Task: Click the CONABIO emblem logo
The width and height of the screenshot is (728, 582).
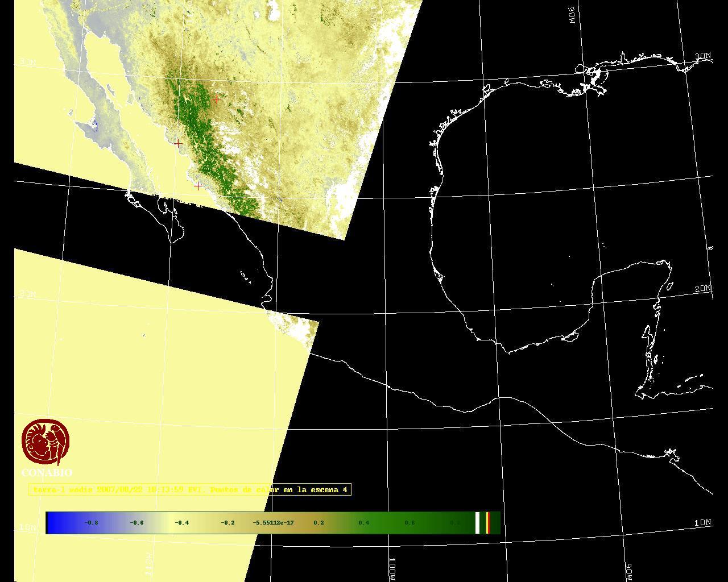Action: click(46, 443)
